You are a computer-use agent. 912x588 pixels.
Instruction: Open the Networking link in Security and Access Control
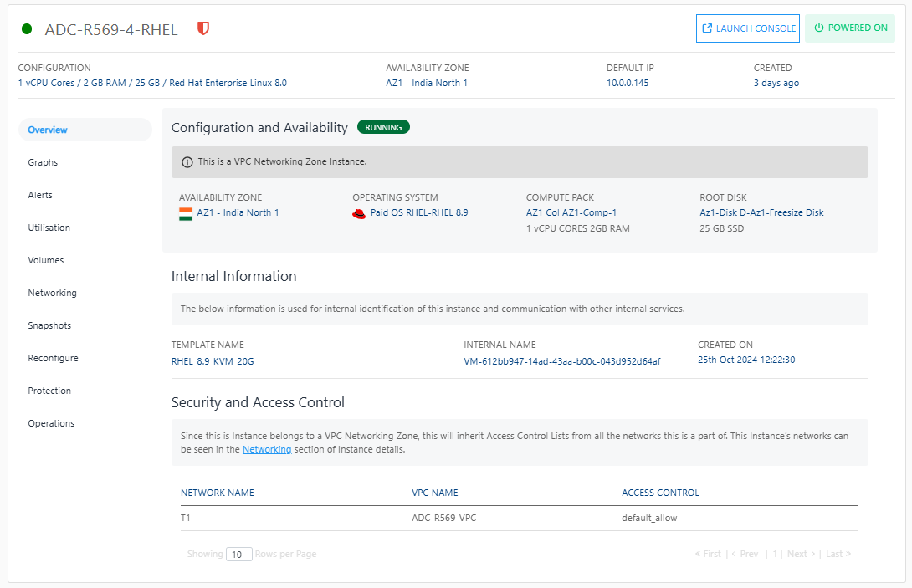tap(267, 449)
